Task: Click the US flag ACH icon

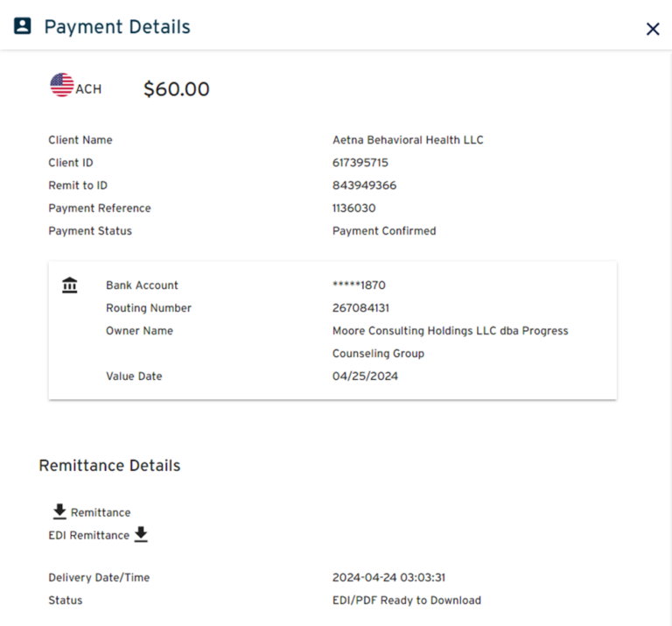Action: pos(62,86)
